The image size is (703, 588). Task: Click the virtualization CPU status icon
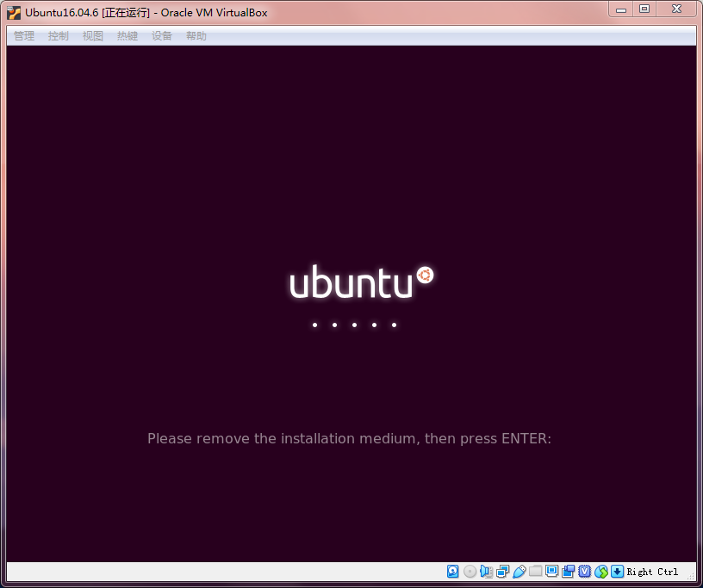(585, 572)
